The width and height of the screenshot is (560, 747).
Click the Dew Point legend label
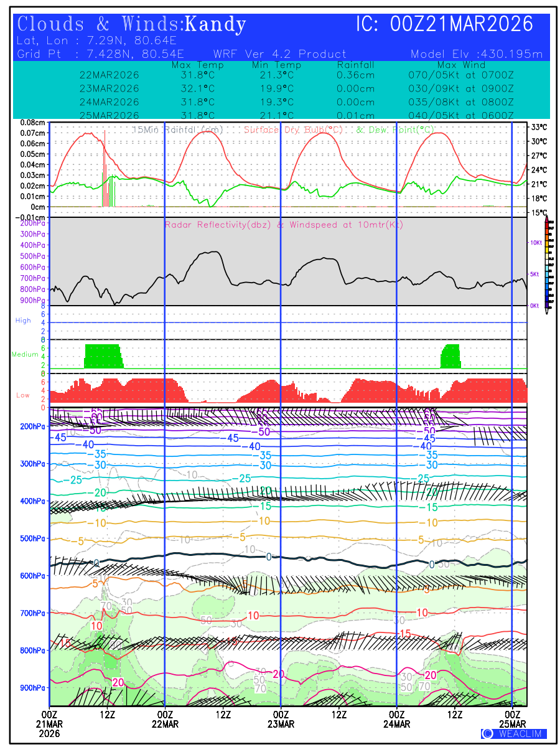394,129
